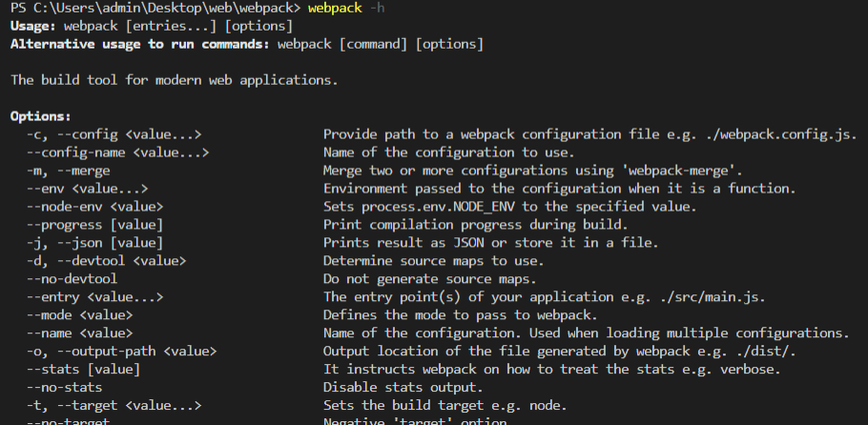Click the typed 'webpack' command in the prompt

click(335, 9)
